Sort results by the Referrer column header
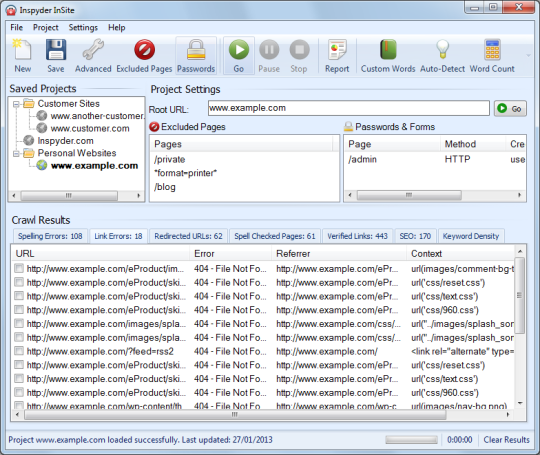Viewport: 540px width, 455px height. point(339,254)
